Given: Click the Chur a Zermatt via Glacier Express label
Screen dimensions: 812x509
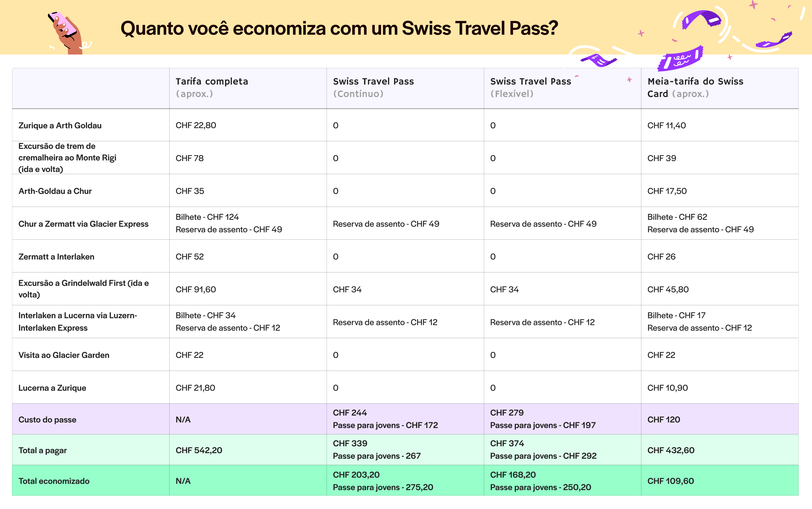Looking at the screenshot, I should click(83, 224).
